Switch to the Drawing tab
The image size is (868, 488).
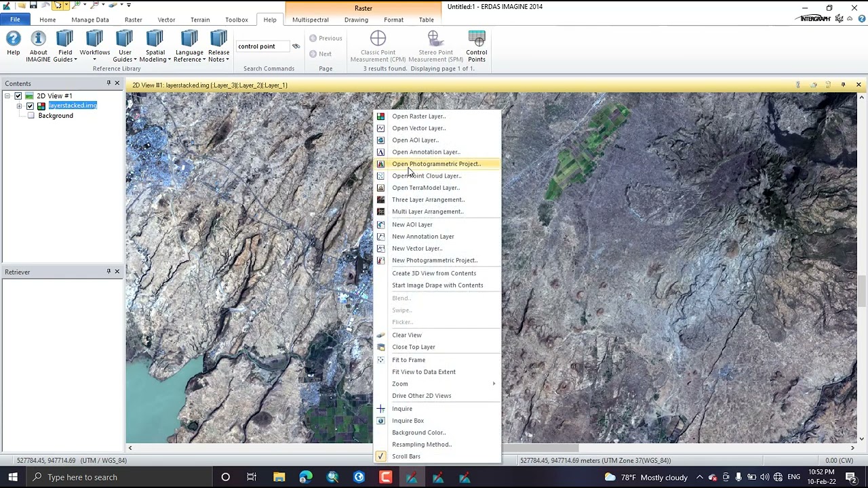click(356, 20)
